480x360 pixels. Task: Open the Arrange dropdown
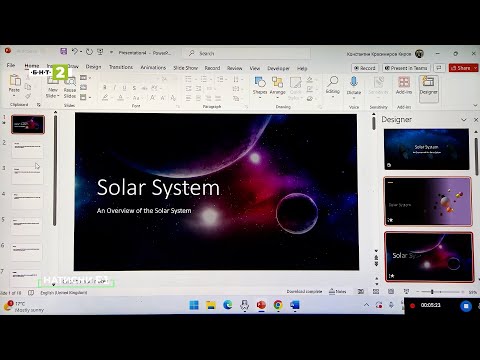click(x=277, y=86)
